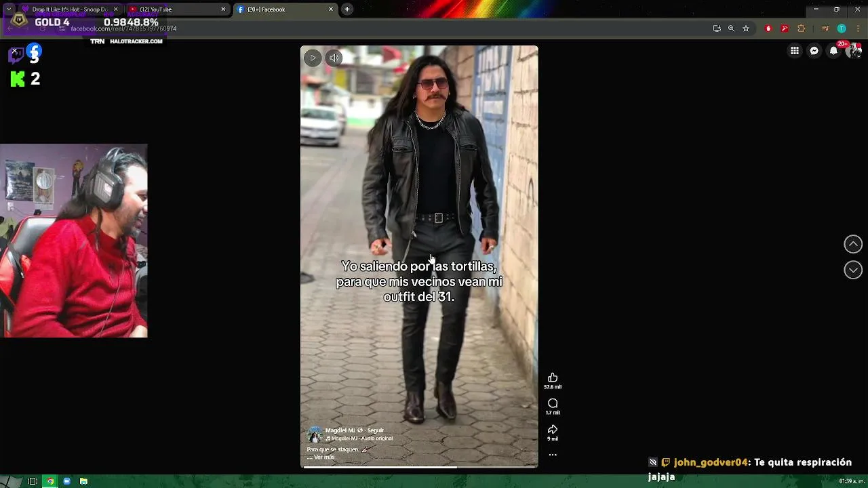Open Magdiel MJ profile picture
Viewport: 868px width, 488px height.
pos(315,434)
